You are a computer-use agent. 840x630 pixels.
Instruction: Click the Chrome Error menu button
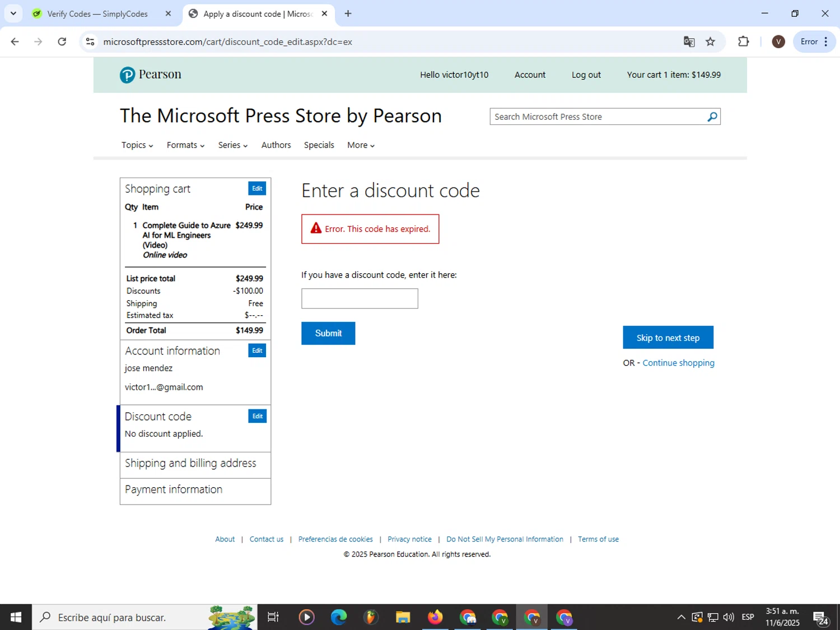(814, 41)
